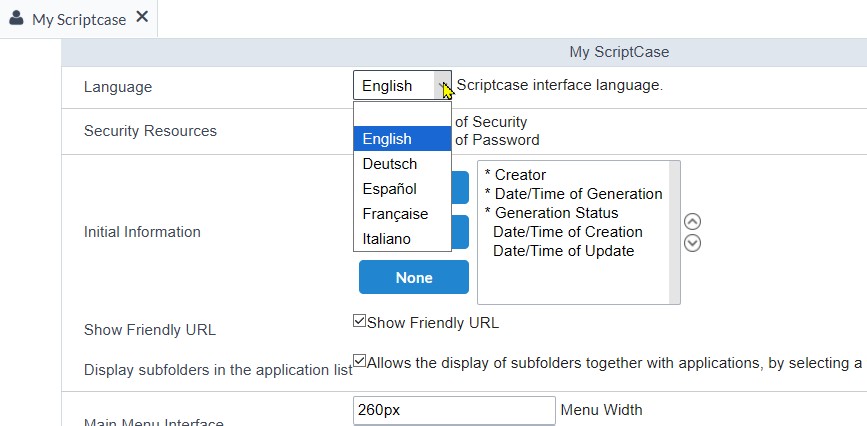867x426 pixels.
Task: Choose Deutsch from language list
Action: coord(402,164)
